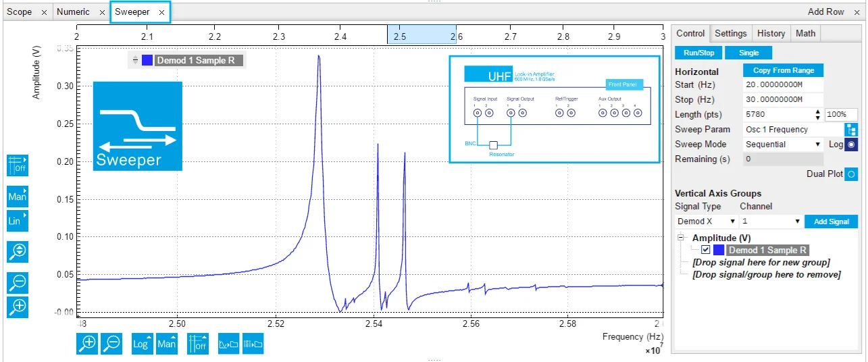Save the plot data to file icon
Screen dimensions: 868x362
[253, 344]
